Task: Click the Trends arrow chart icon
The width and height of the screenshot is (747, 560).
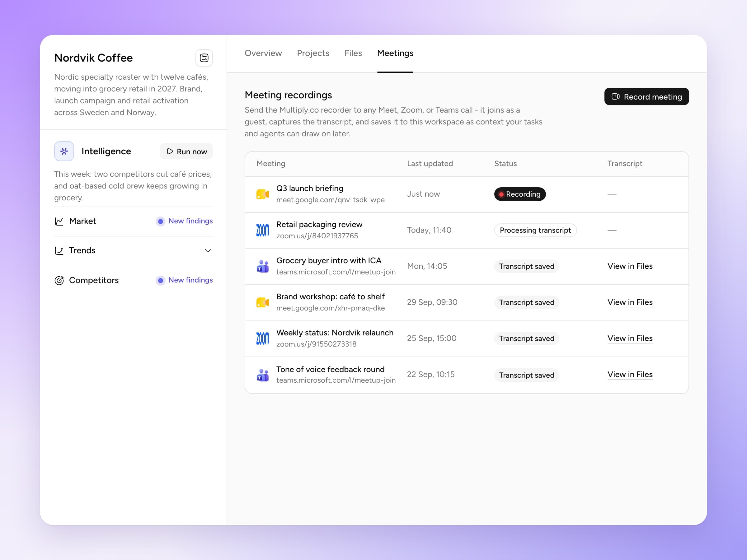Action: point(59,250)
